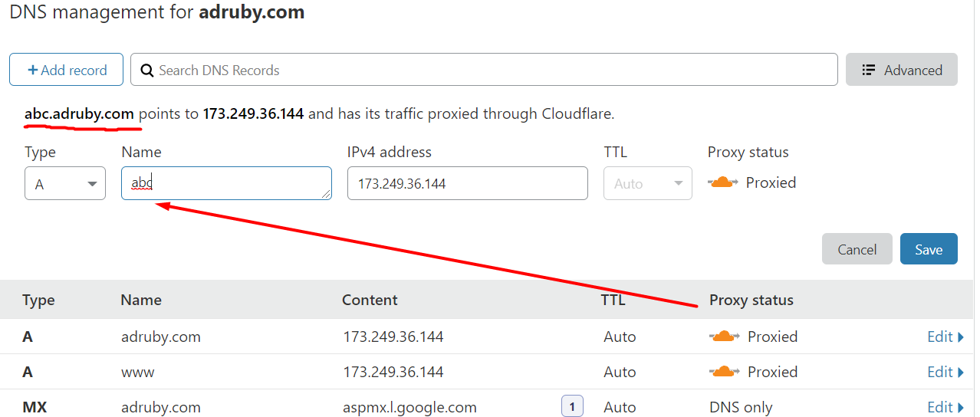Click the MX priority badge showing 1

[572, 407]
